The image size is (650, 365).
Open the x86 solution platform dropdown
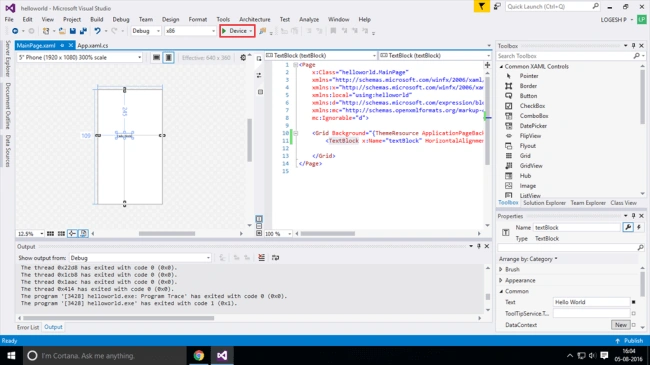(x=190, y=31)
